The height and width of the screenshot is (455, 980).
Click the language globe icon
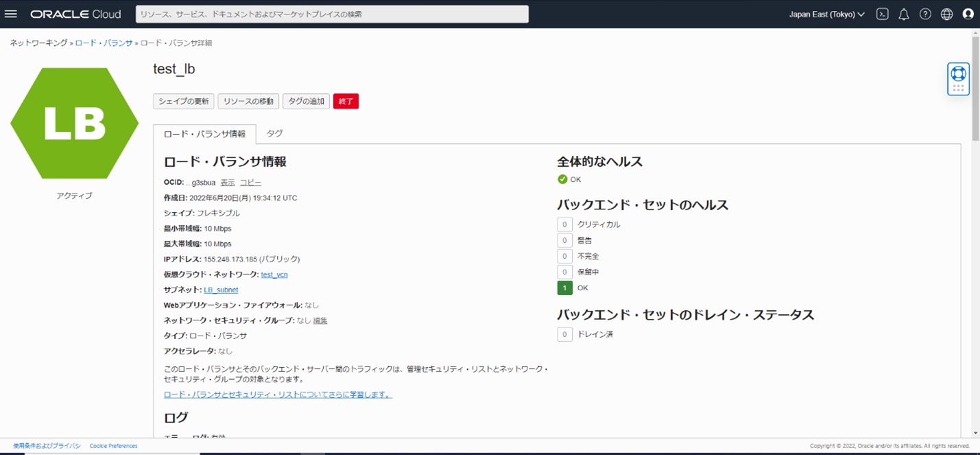point(946,14)
